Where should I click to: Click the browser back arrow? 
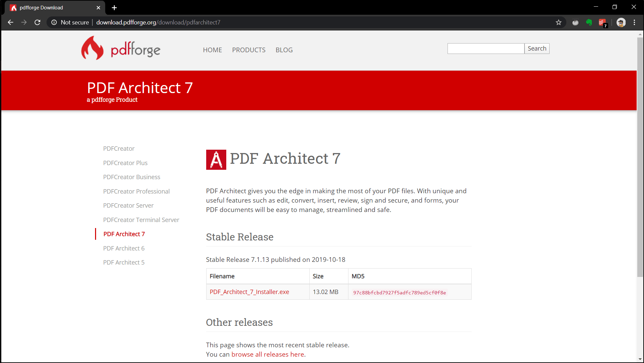click(10, 22)
